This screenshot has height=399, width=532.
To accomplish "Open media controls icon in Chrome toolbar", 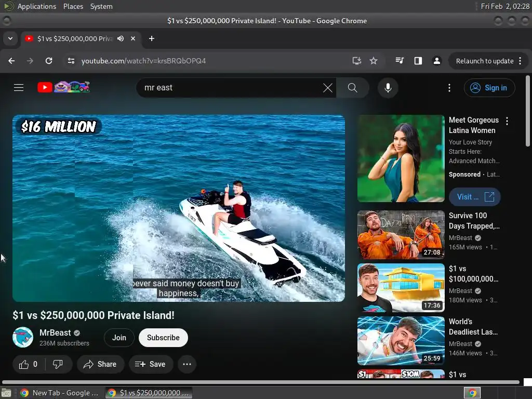I will click(x=400, y=61).
